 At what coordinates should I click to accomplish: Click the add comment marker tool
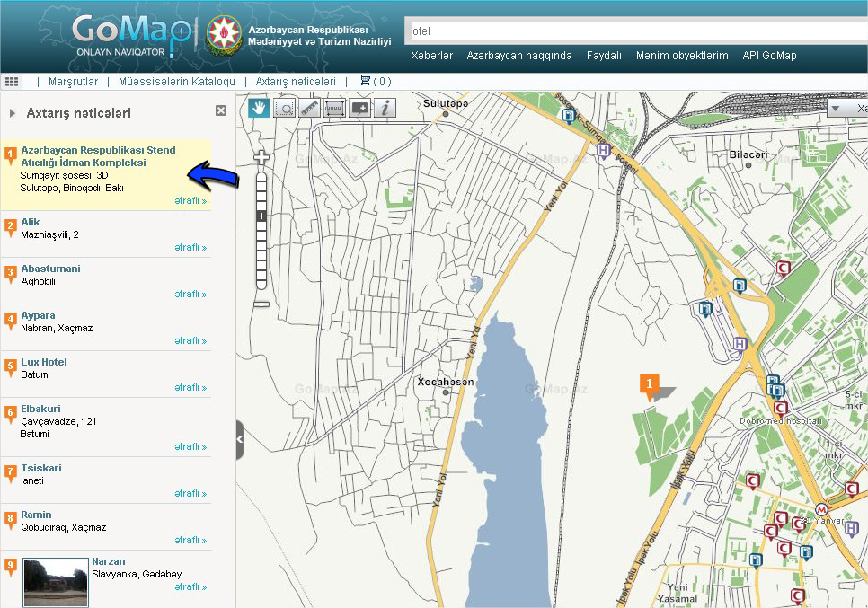point(359,108)
